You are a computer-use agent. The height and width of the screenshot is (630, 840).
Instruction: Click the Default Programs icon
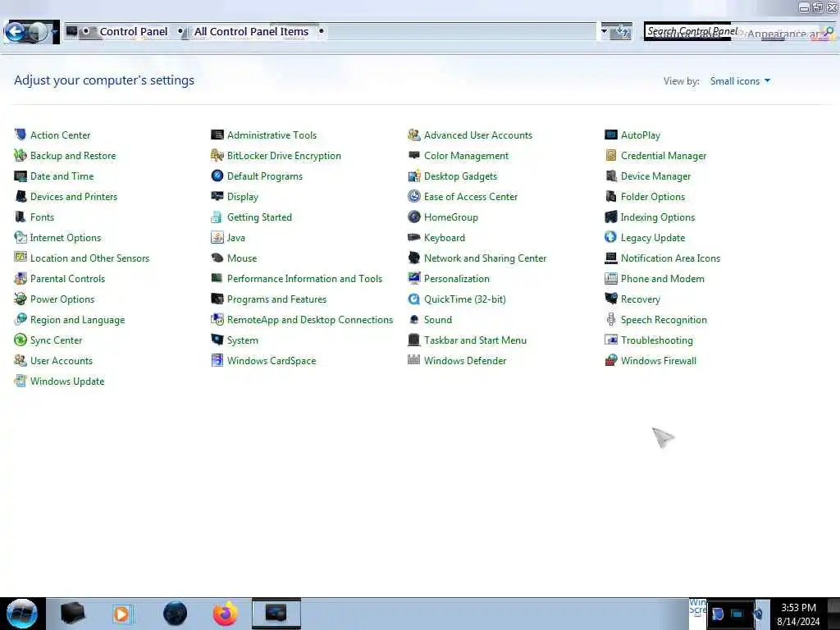point(217,176)
